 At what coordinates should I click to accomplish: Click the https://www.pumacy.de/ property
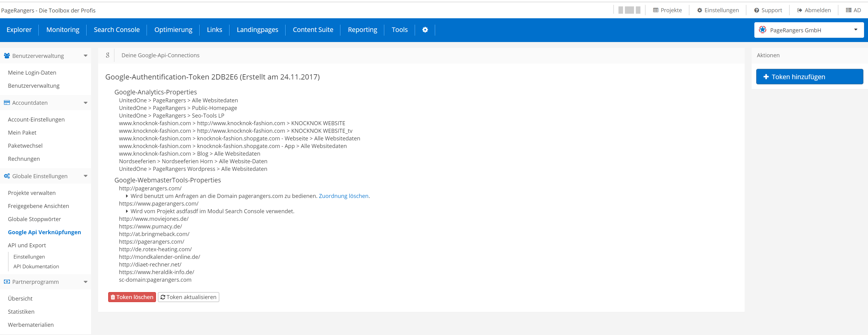tap(150, 227)
